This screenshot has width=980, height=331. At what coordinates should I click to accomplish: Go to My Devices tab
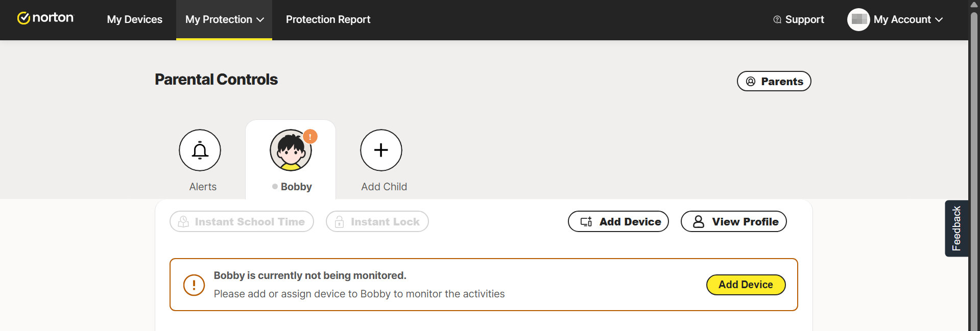[134, 19]
